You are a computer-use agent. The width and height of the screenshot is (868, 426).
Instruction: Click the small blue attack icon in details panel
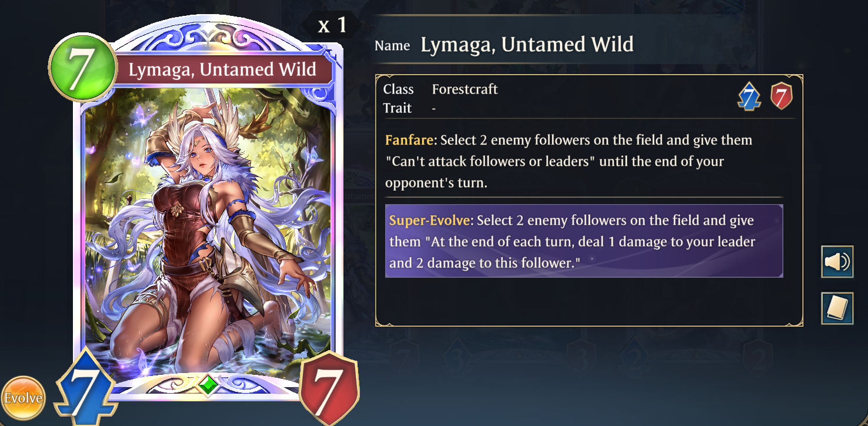coord(749,96)
